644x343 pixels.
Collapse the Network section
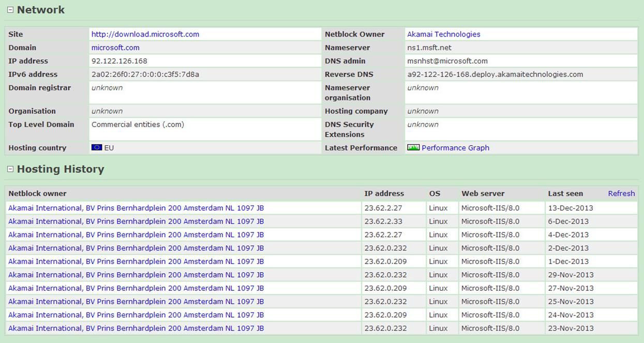(x=10, y=10)
